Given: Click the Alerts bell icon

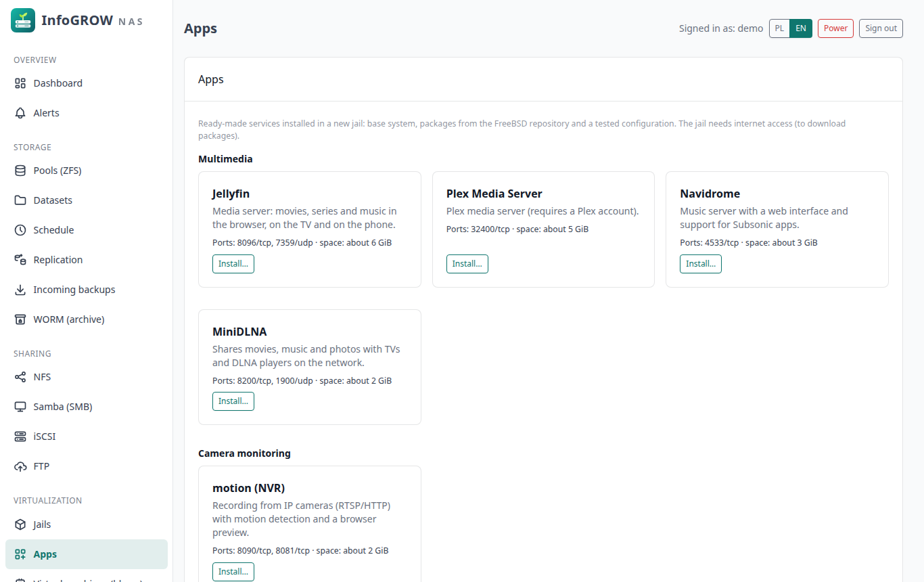Looking at the screenshot, I should [20, 113].
